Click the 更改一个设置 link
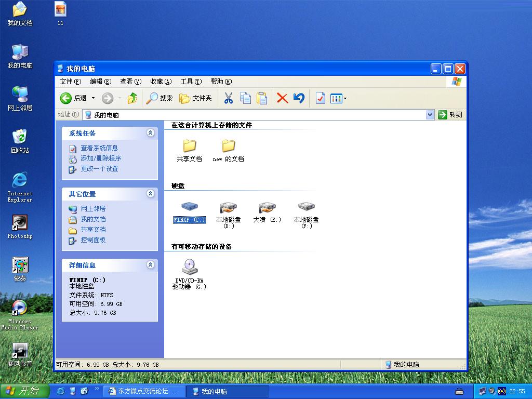Image resolution: width=532 pixels, height=399 pixels. (99, 169)
